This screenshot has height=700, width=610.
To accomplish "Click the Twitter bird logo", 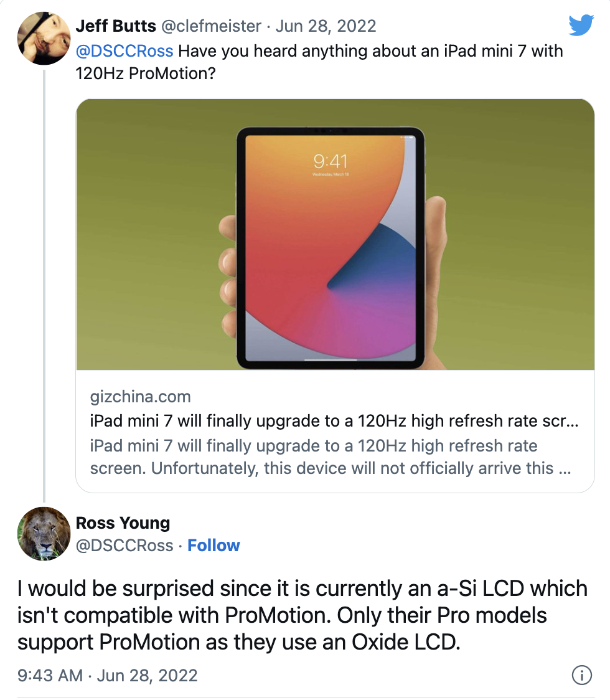I will point(582,25).
